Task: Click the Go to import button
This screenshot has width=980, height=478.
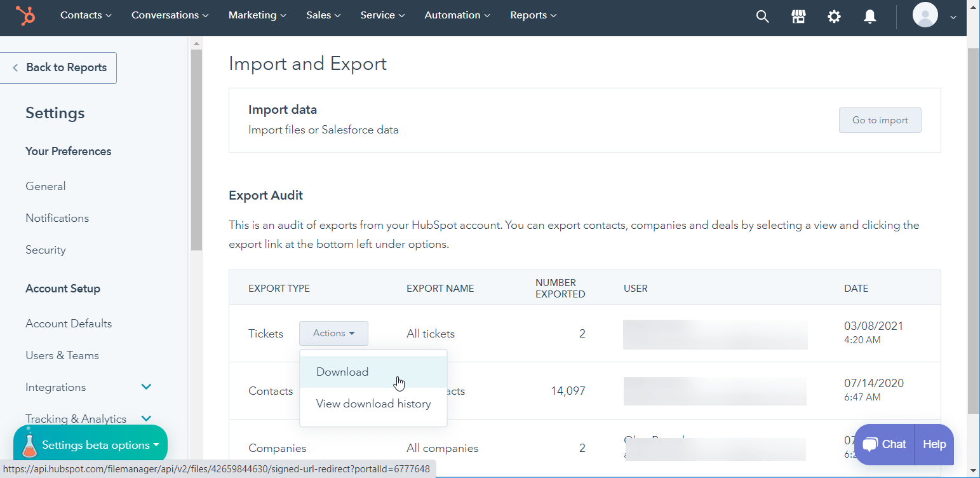Action: (880, 120)
